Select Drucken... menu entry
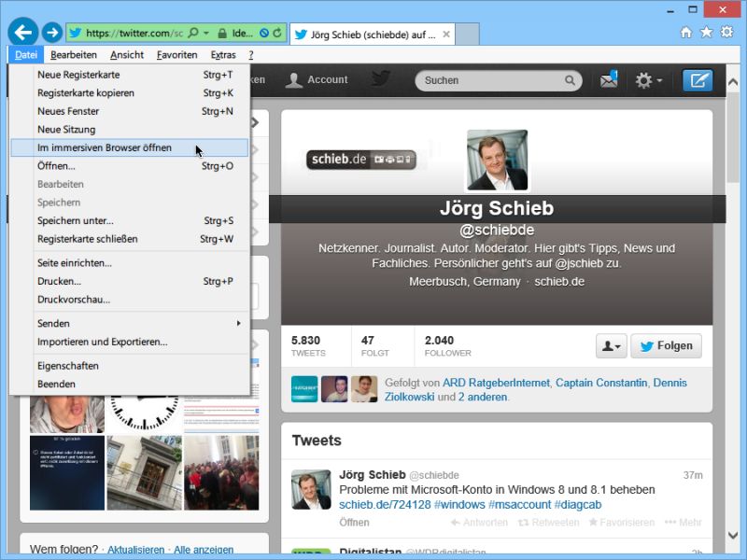Screen dimensions: 747x560 tap(130, 281)
